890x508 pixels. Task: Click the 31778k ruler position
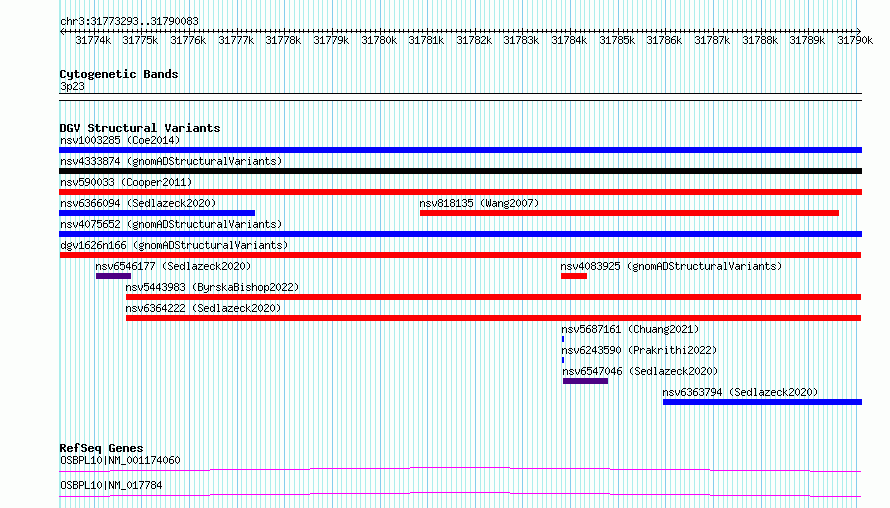[283, 40]
